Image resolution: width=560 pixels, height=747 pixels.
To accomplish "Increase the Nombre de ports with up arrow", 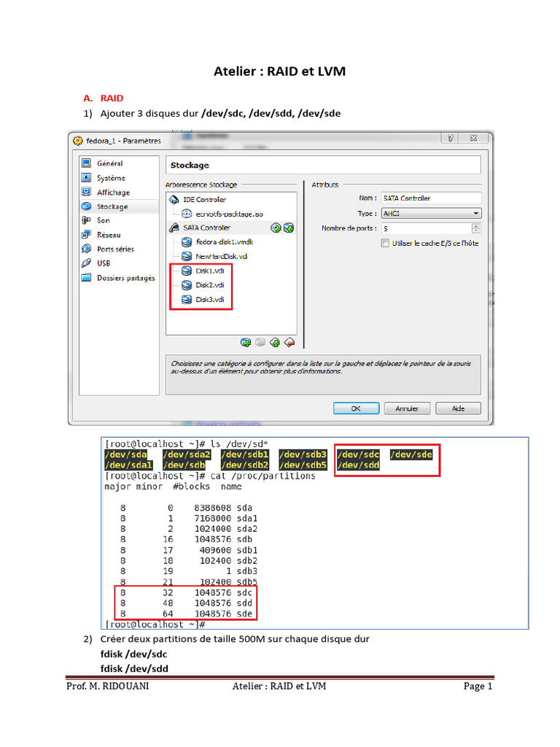I will (x=476, y=226).
